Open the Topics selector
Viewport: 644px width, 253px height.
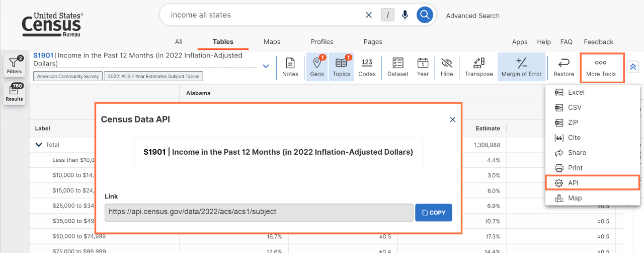pyautogui.click(x=341, y=67)
